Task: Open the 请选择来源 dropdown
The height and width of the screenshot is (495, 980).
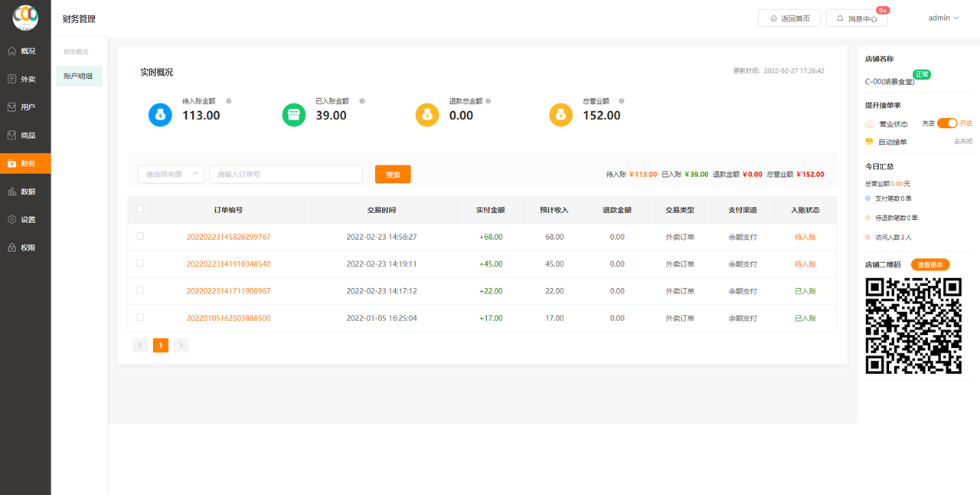Action: tap(171, 174)
